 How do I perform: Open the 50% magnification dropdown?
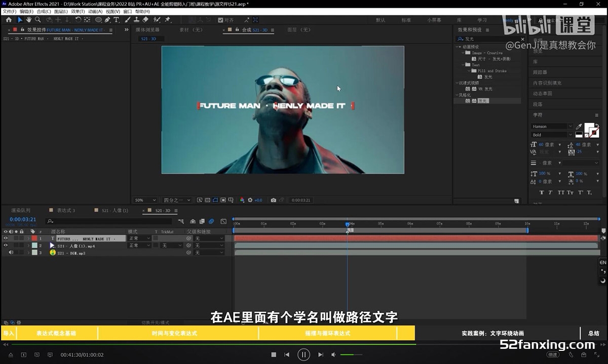tap(145, 200)
